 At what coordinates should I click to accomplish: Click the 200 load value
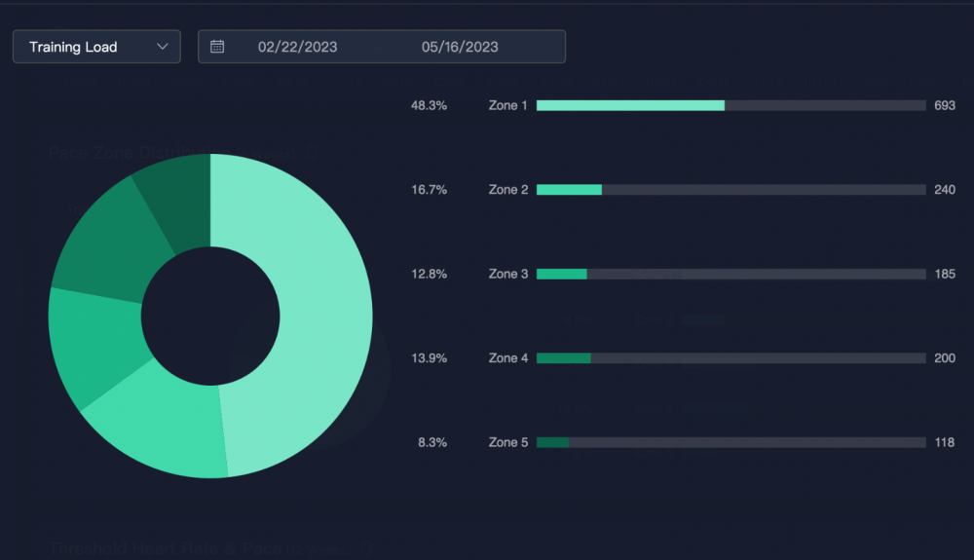945,358
